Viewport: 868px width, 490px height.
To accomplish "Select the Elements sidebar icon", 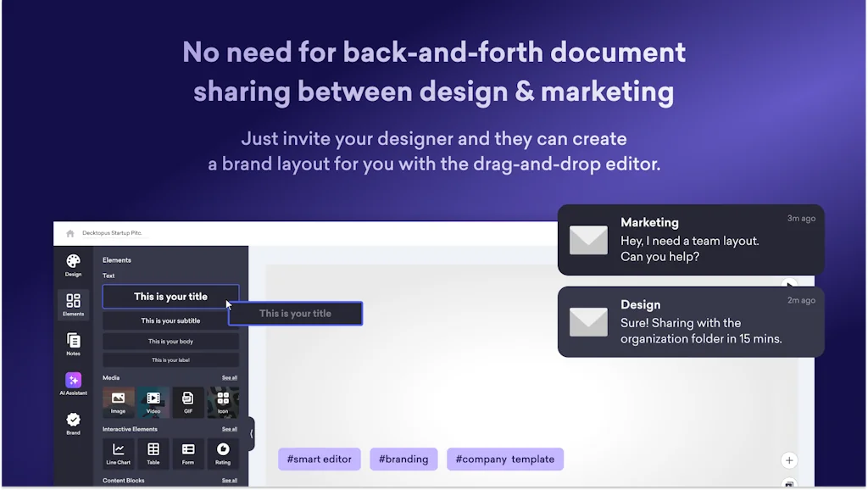I will (74, 303).
